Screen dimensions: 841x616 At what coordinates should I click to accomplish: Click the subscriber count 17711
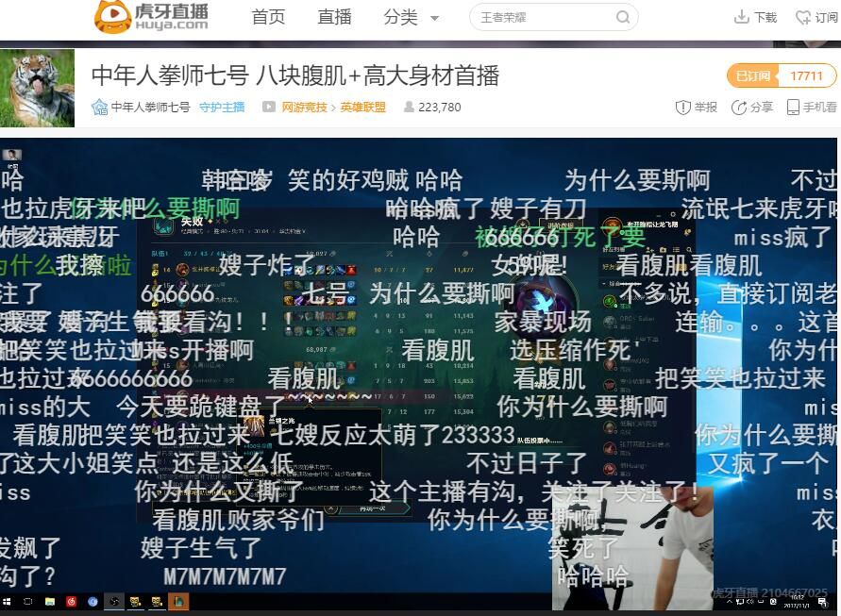point(806,75)
